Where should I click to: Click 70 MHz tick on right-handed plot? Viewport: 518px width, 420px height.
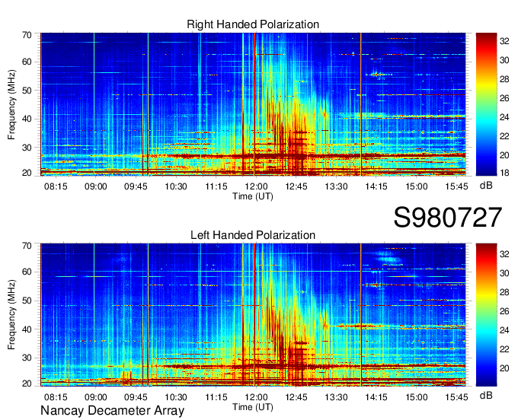27,35
